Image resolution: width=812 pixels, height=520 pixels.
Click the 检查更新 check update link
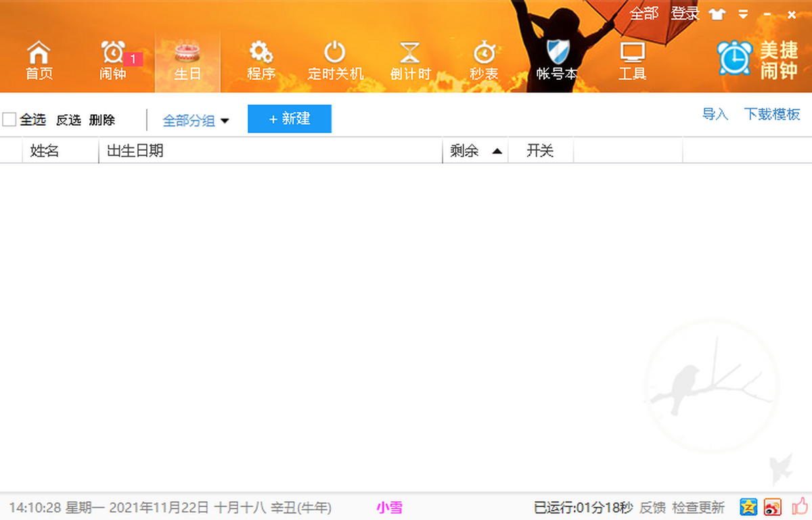tap(699, 507)
